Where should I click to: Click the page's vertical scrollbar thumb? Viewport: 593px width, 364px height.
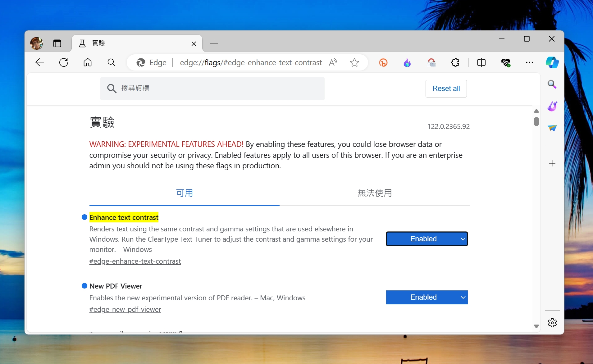(536, 121)
